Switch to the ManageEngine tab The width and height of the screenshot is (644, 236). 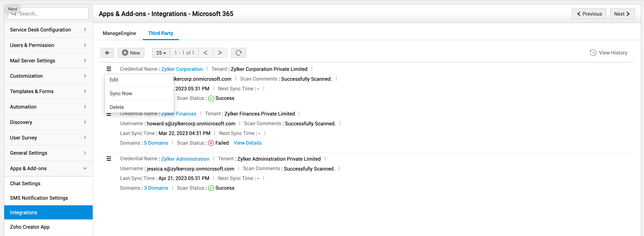click(119, 33)
